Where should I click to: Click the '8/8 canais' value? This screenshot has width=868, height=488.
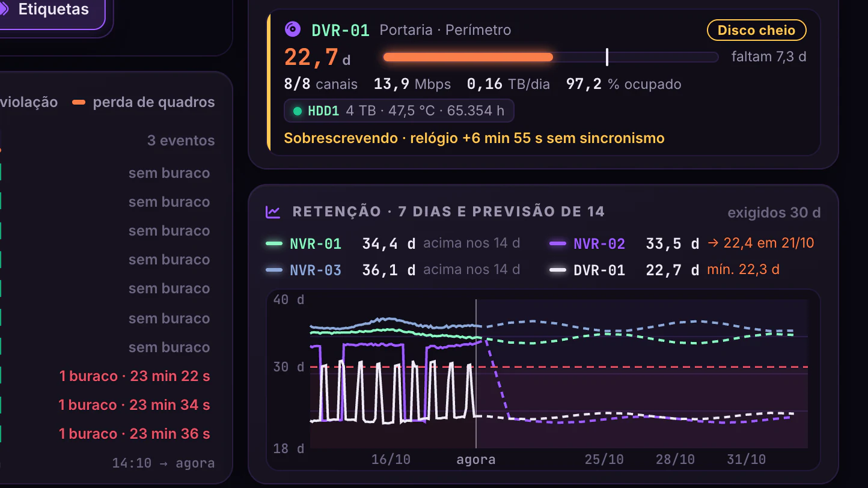[321, 84]
